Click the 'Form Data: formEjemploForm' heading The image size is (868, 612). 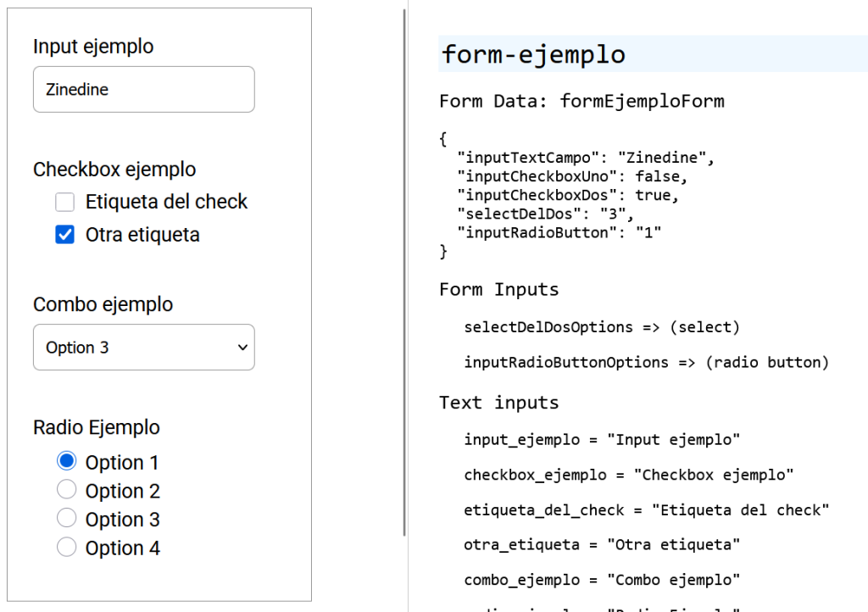(581, 102)
